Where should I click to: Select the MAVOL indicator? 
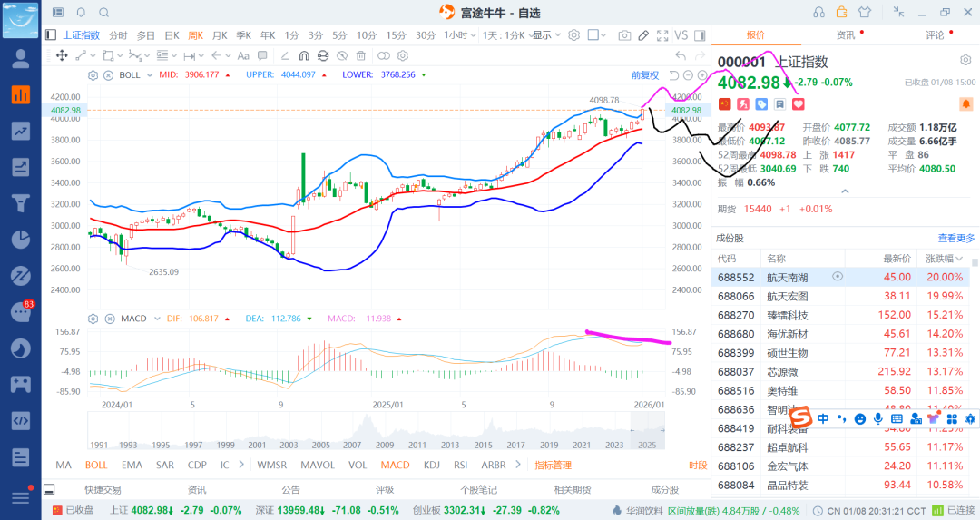(x=318, y=465)
